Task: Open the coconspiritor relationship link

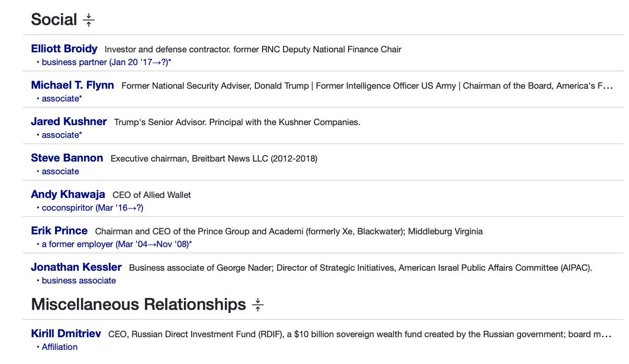Action: 92,208
